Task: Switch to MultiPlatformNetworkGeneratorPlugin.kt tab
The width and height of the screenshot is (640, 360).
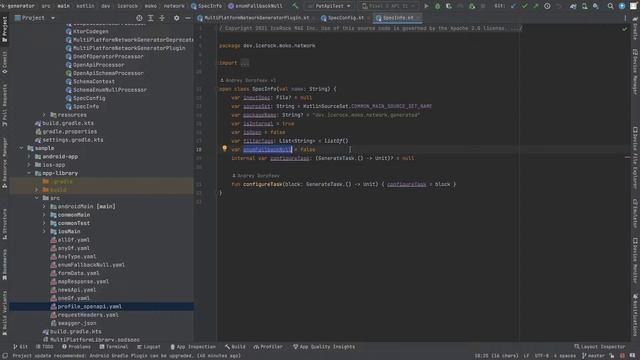Action: [x=256, y=18]
